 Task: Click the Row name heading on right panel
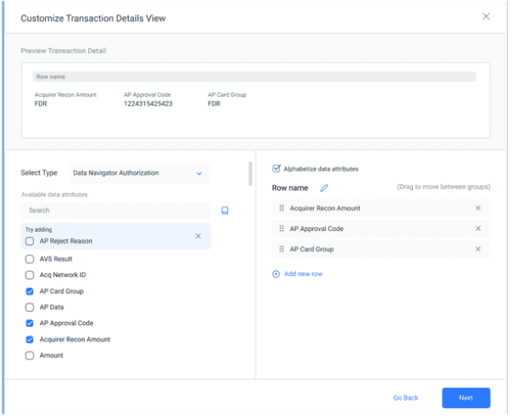290,188
